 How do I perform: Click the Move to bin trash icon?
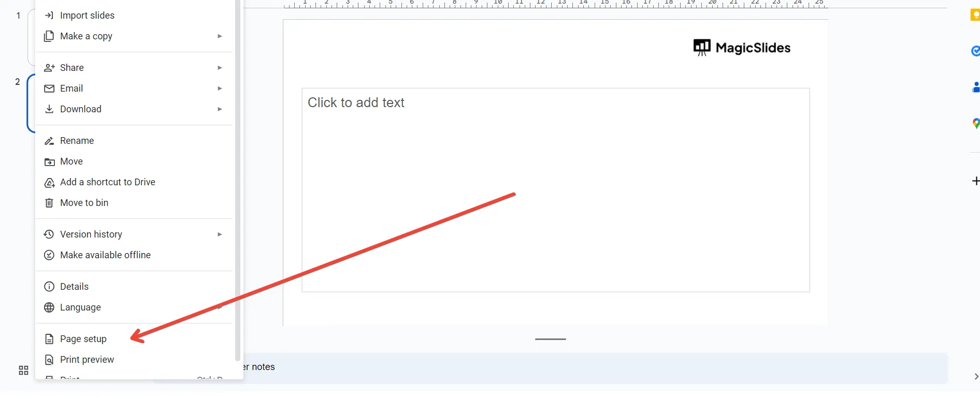[x=49, y=203]
